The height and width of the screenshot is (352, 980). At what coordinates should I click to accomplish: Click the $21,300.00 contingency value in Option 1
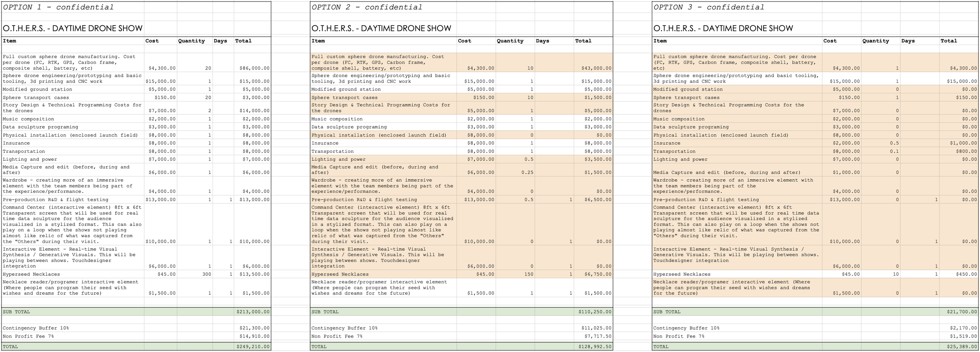point(254,328)
